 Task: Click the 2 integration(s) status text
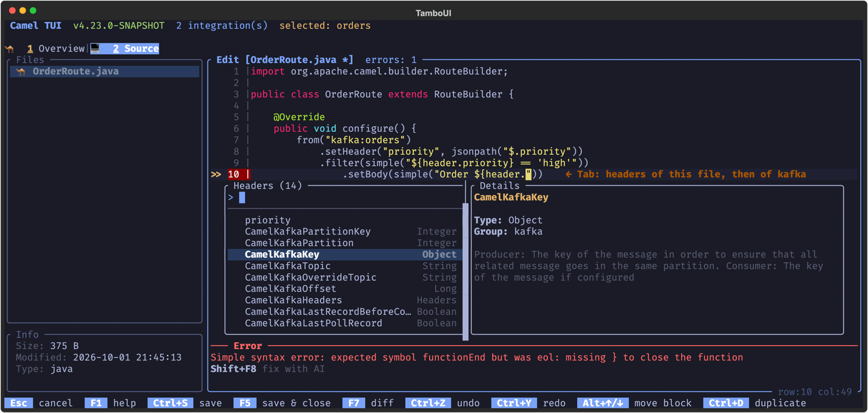tap(222, 26)
